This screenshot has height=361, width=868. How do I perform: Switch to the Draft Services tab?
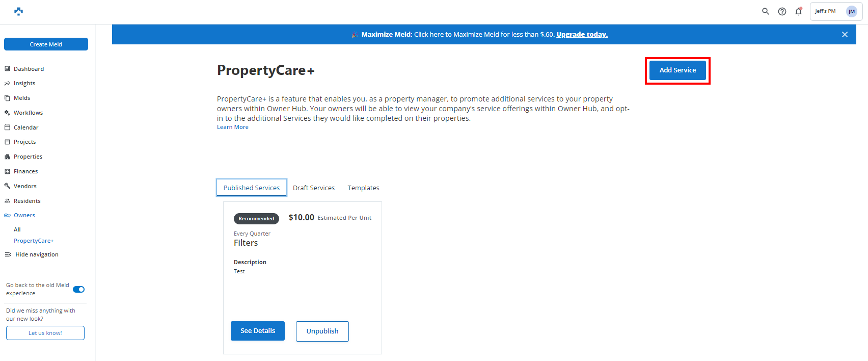point(314,188)
